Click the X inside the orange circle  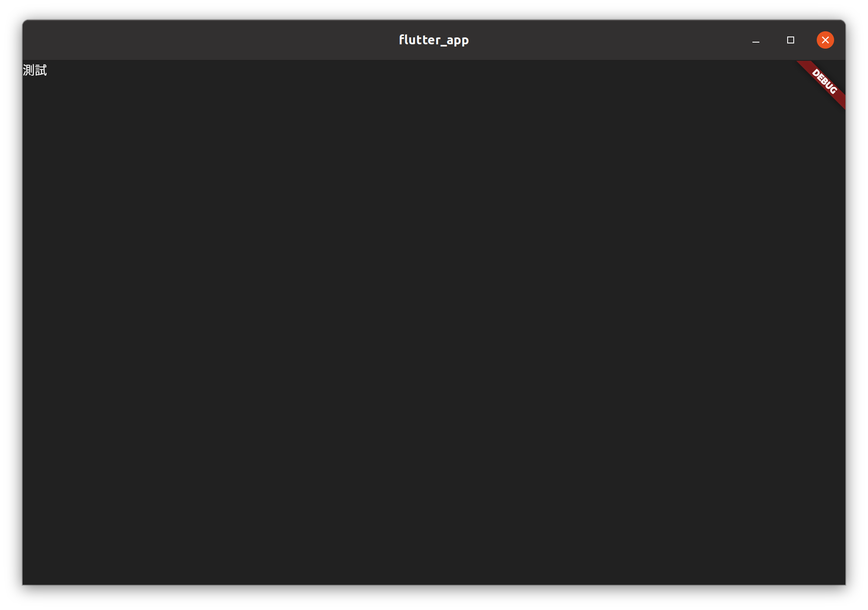825,40
